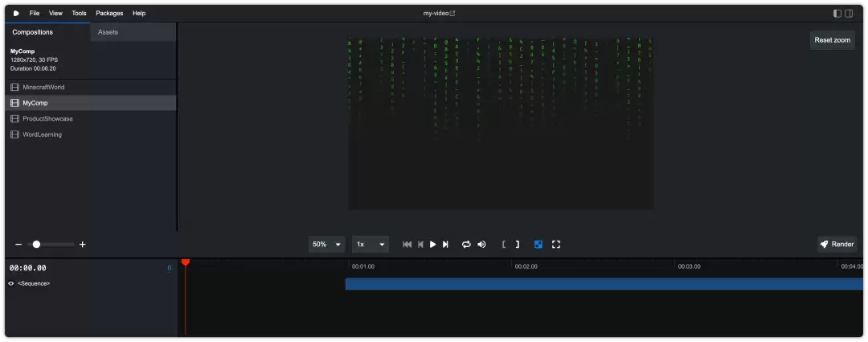
Task: Open the View menu
Action: click(55, 14)
